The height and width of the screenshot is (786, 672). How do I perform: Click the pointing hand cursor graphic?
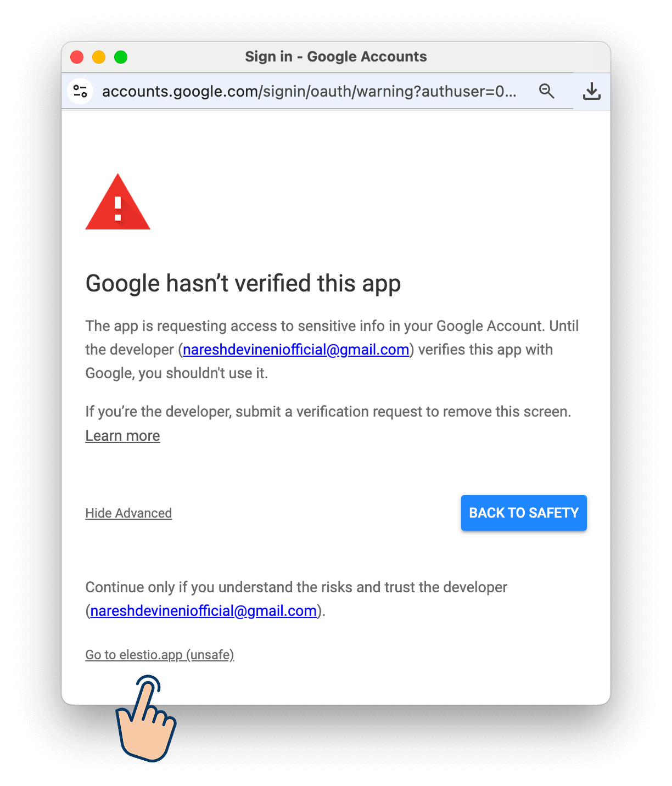point(146,718)
